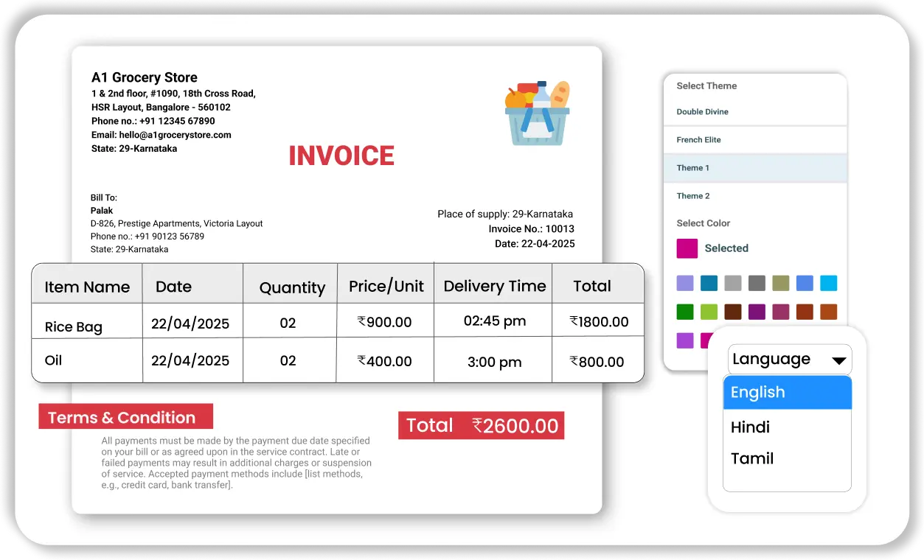Choose the dark brown color swatch
Screen dimensions: 924x560
coord(732,312)
